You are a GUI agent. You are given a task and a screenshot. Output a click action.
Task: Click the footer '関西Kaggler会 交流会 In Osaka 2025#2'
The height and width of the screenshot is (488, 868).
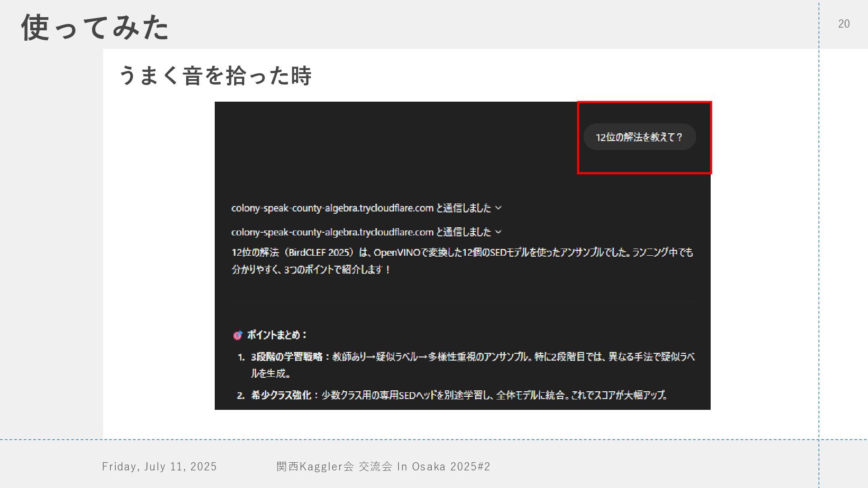coord(383,466)
